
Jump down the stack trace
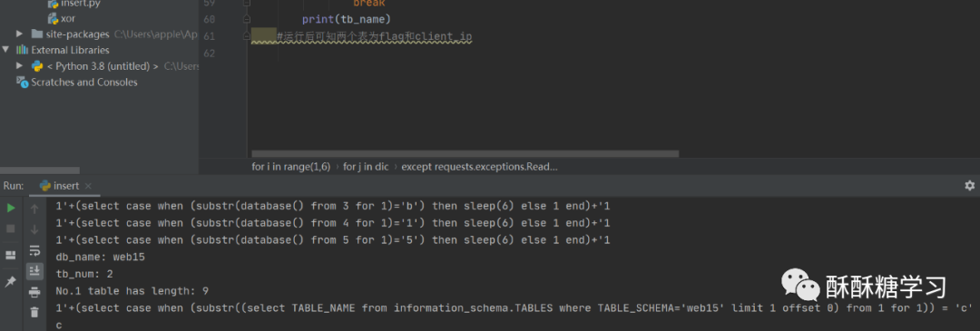[x=34, y=229]
